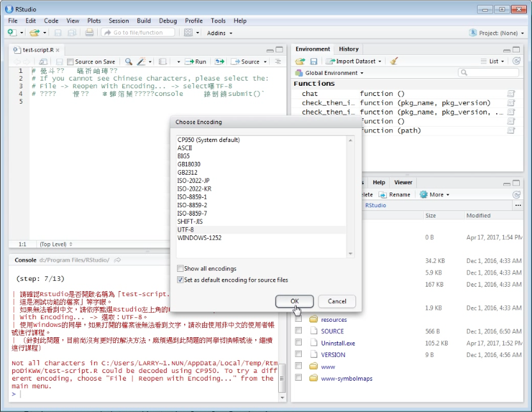Check the box beside the www folder

[298, 366]
